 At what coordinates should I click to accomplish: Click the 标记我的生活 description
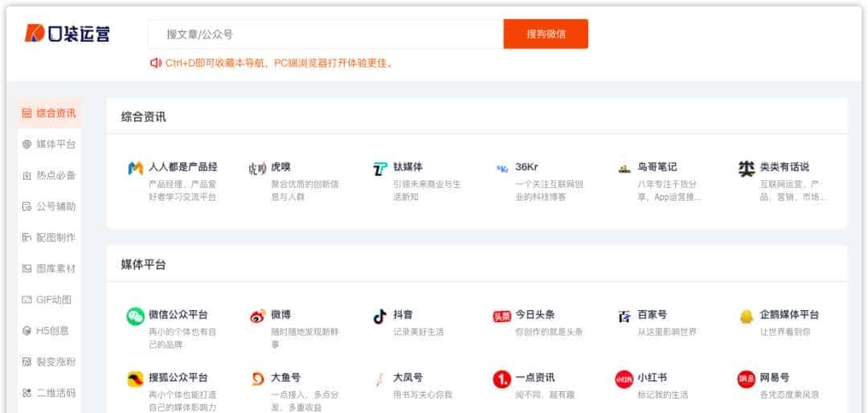tap(663, 395)
